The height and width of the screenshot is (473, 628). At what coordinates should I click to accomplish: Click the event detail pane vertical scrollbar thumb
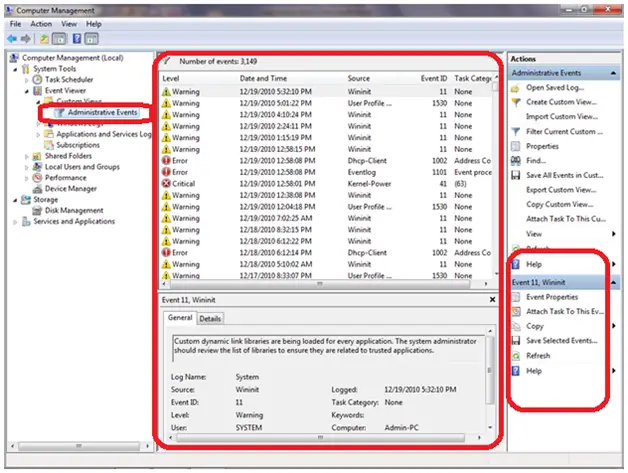pos(489,370)
